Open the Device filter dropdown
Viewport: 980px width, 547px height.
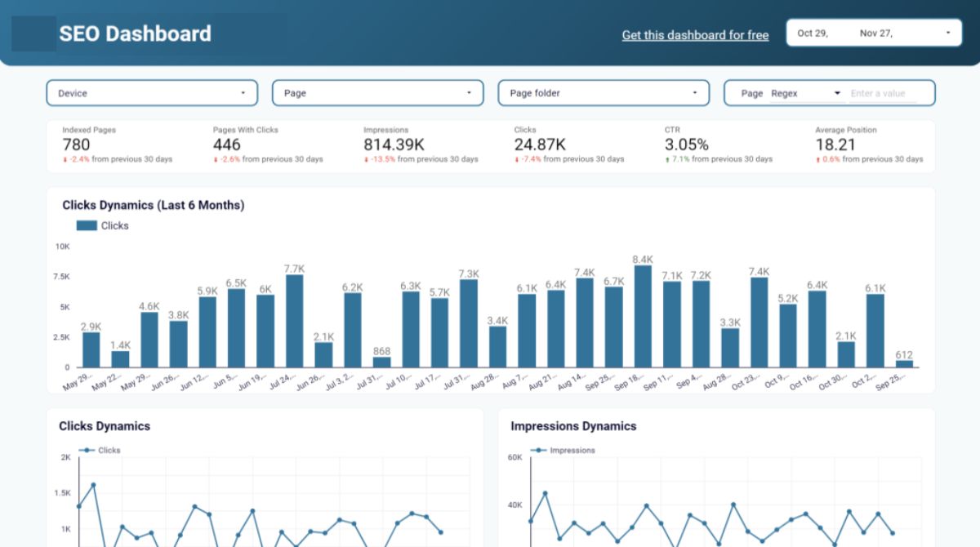tap(152, 93)
